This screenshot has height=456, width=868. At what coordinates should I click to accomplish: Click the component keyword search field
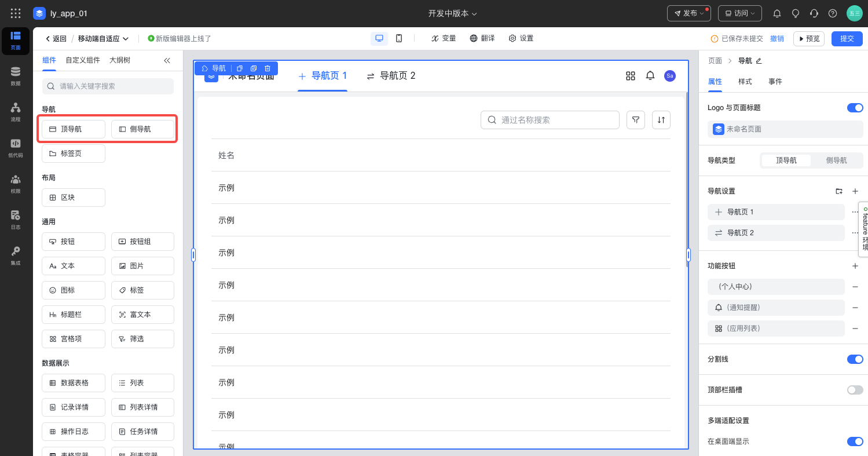pos(108,86)
